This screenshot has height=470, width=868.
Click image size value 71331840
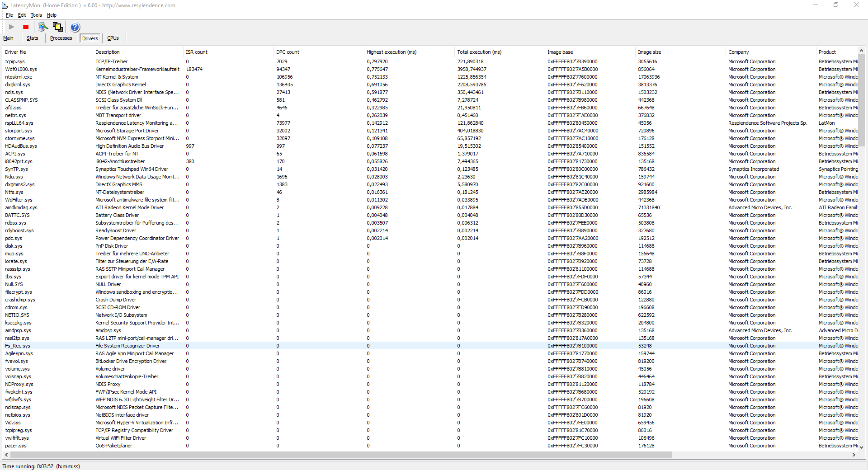pyautogui.click(x=649, y=207)
